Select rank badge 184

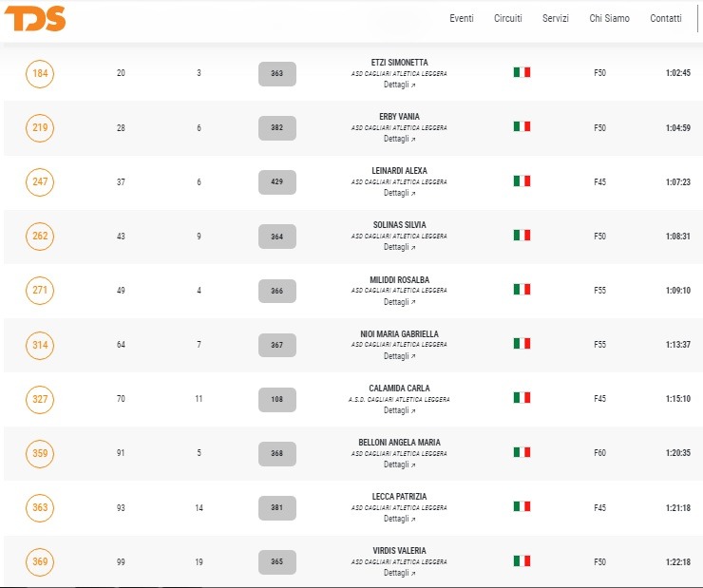tap(40, 73)
